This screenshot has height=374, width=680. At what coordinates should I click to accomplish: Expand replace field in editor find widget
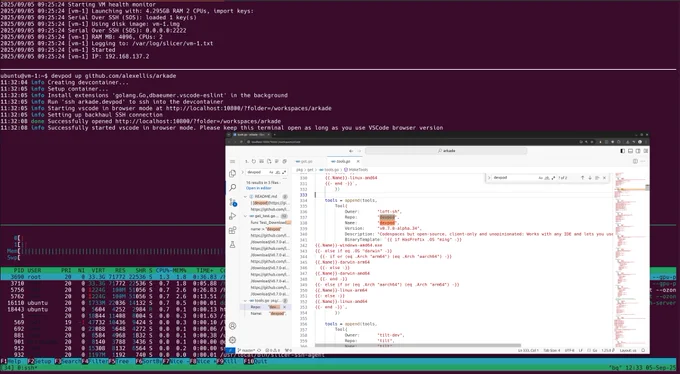489,178
